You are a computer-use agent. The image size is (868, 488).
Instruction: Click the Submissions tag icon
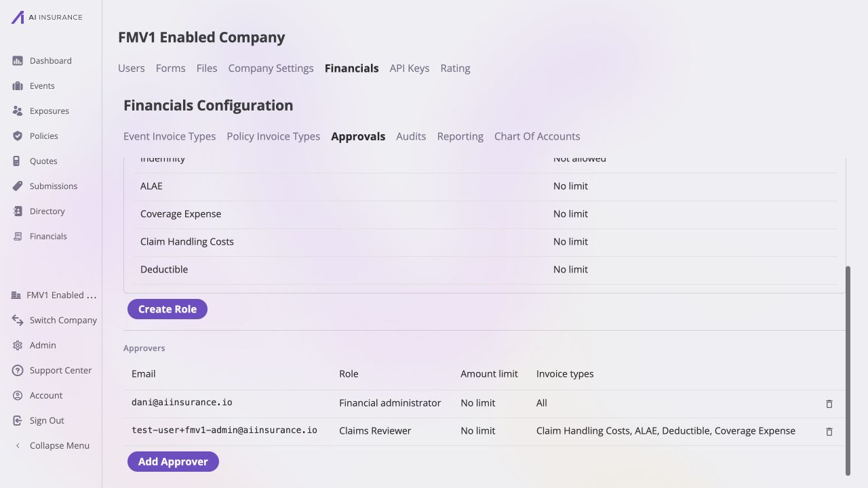coord(18,186)
